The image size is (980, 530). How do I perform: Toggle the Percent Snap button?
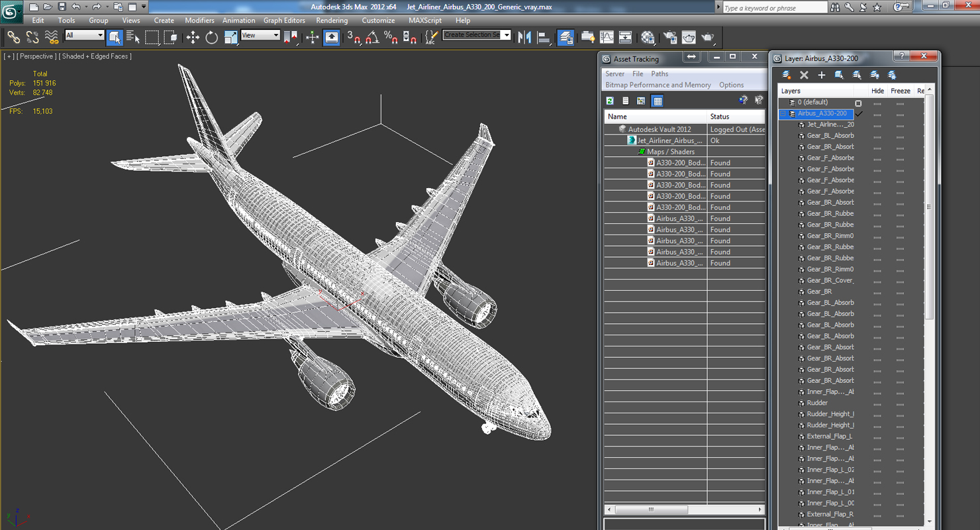coord(391,37)
